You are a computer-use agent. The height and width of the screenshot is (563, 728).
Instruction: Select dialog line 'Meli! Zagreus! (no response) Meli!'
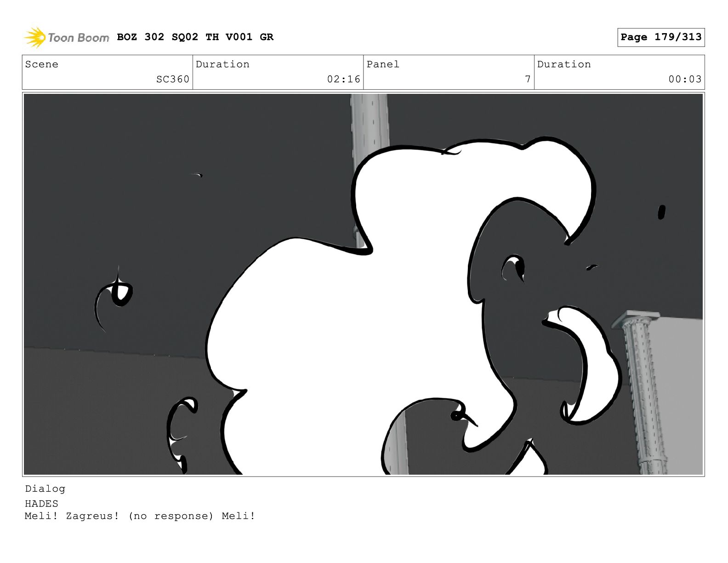click(140, 516)
